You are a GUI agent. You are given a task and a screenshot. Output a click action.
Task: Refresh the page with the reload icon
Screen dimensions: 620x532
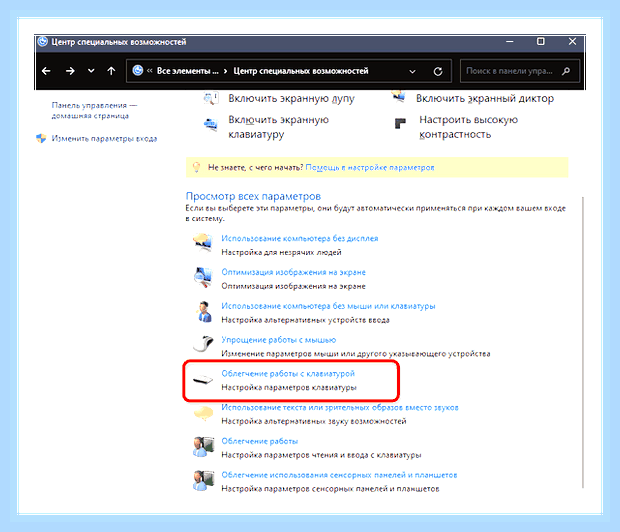tap(438, 72)
